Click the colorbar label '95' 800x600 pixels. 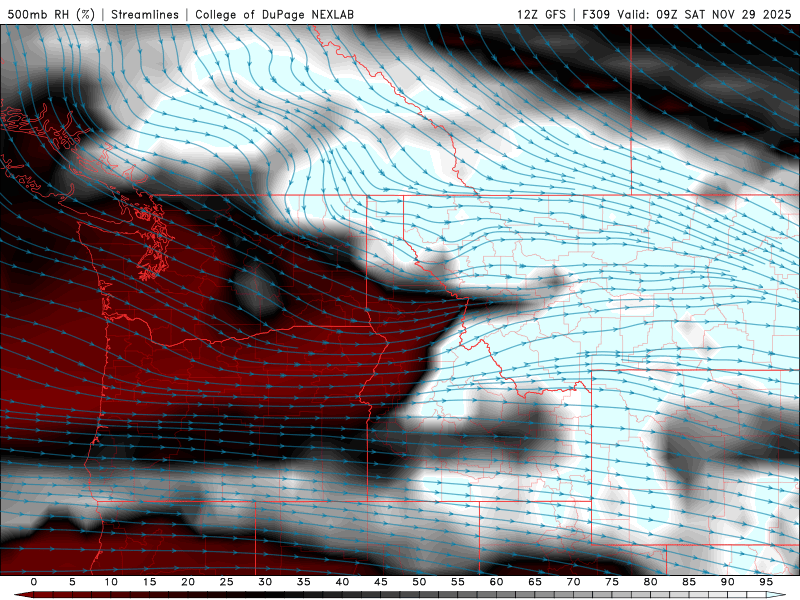point(766,582)
